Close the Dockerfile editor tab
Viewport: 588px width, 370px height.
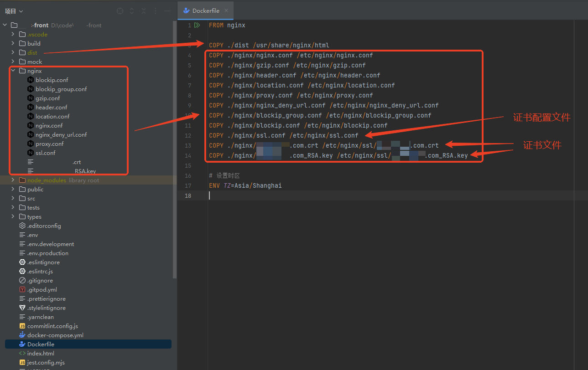[x=227, y=10]
